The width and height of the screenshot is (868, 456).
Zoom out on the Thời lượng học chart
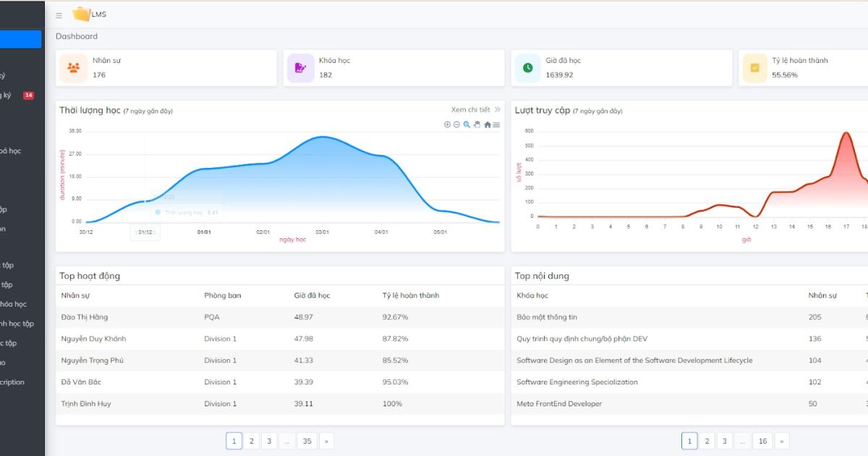tap(456, 124)
